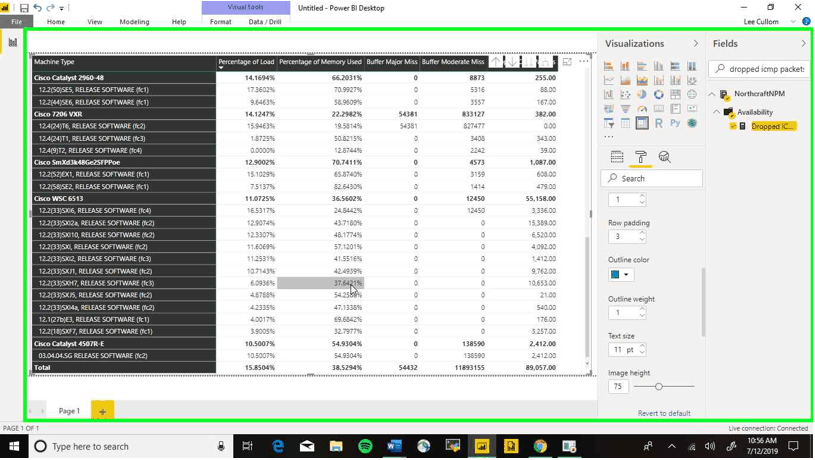Click the Outline color blue swatch
Screen dimensions: 815x460
tap(615, 274)
